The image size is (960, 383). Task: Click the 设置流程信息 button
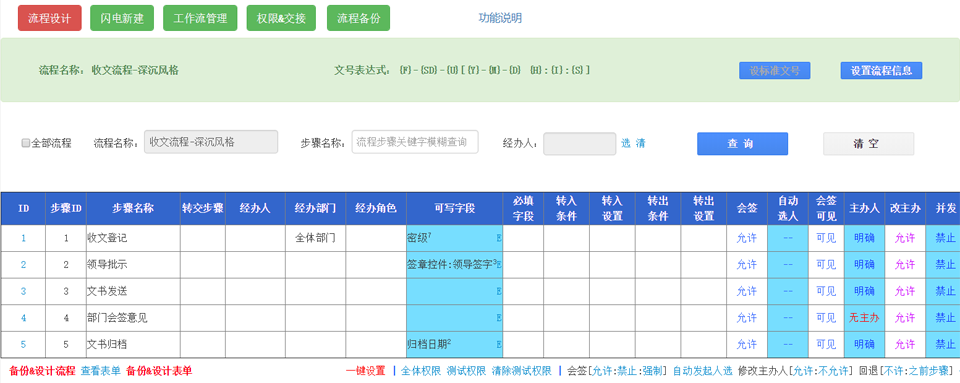tap(881, 70)
